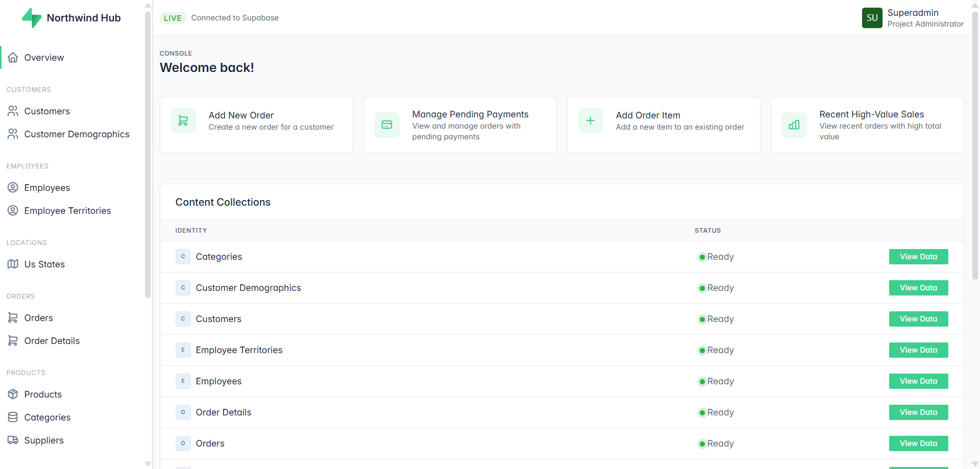Click the credit card icon on Manage Pending Payments

[x=387, y=125]
